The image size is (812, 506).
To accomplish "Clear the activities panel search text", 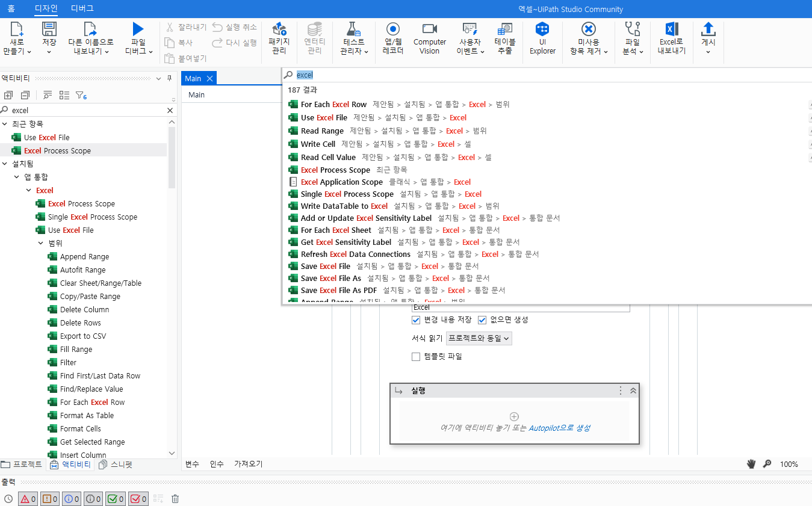I will click(x=170, y=110).
